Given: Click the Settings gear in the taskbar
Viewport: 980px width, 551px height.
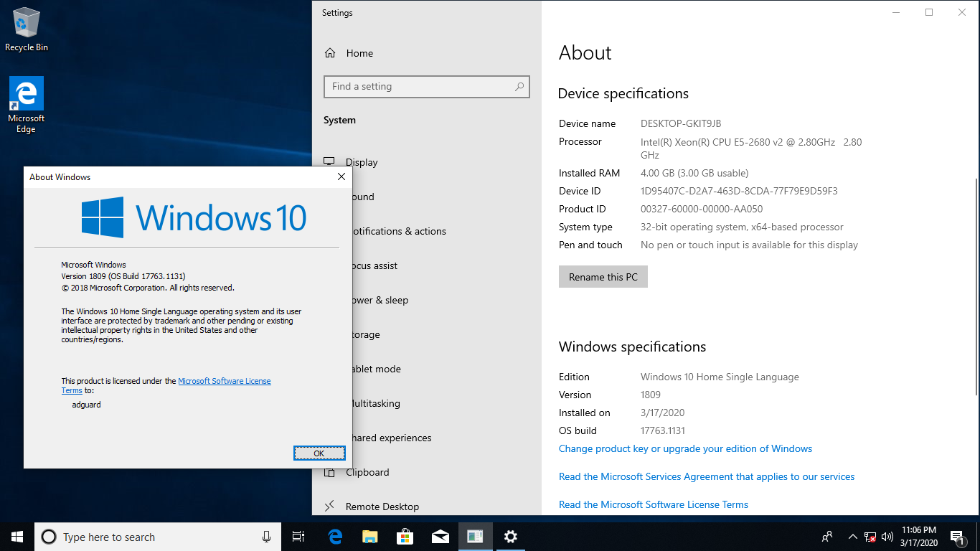Looking at the screenshot, I should [x=510, y=537].
